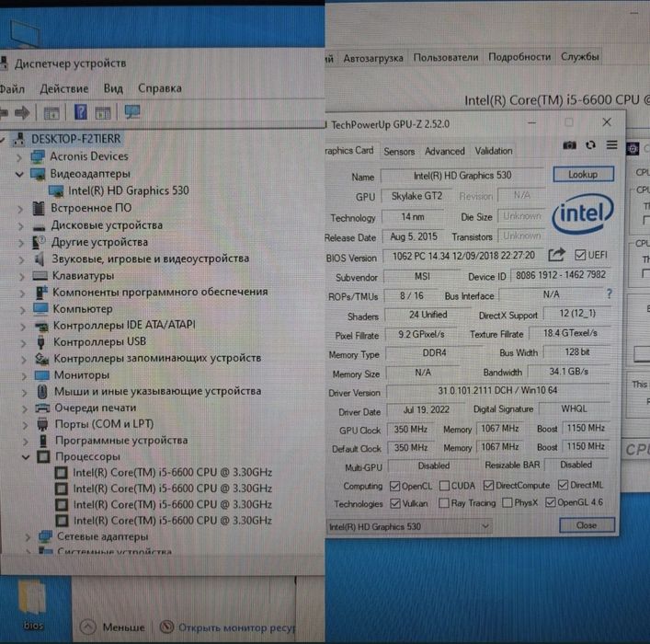Toggle the DirectML checkbox
650x644 pixels.
(x=563, y=485)
